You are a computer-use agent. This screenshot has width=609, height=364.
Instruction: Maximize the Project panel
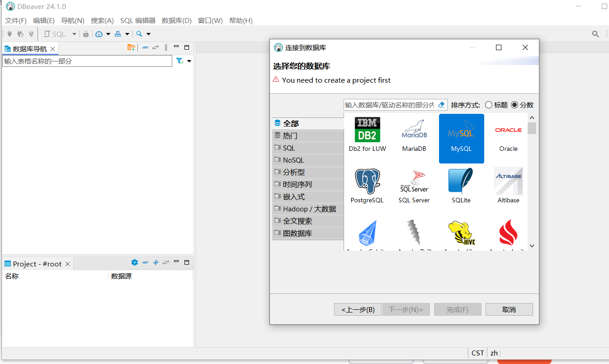click(x=187, y=262)
